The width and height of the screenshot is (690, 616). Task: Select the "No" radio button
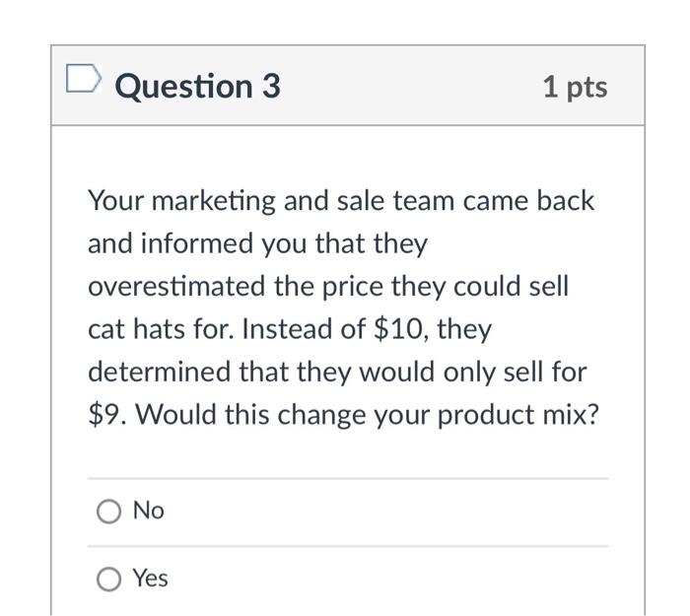tap(108, 512)
